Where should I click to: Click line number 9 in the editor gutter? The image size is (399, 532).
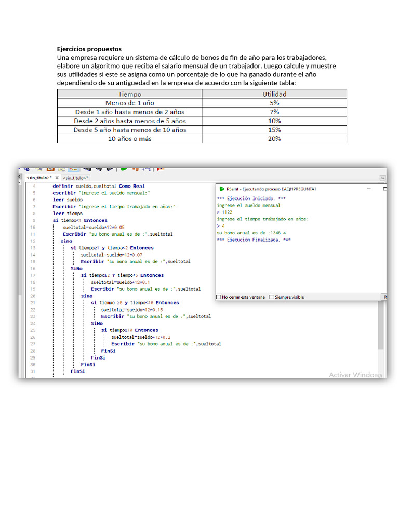pos(34,214)
